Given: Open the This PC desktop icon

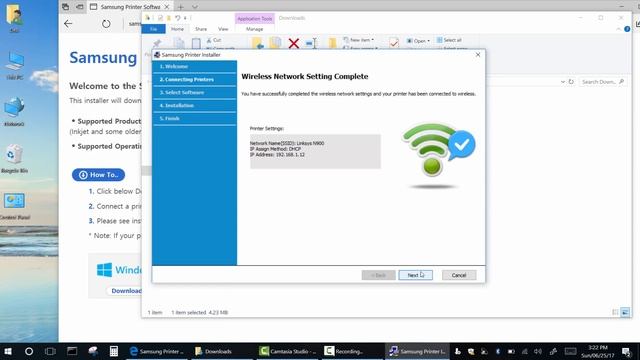Looking at the screenshot, I should [15, 65].
